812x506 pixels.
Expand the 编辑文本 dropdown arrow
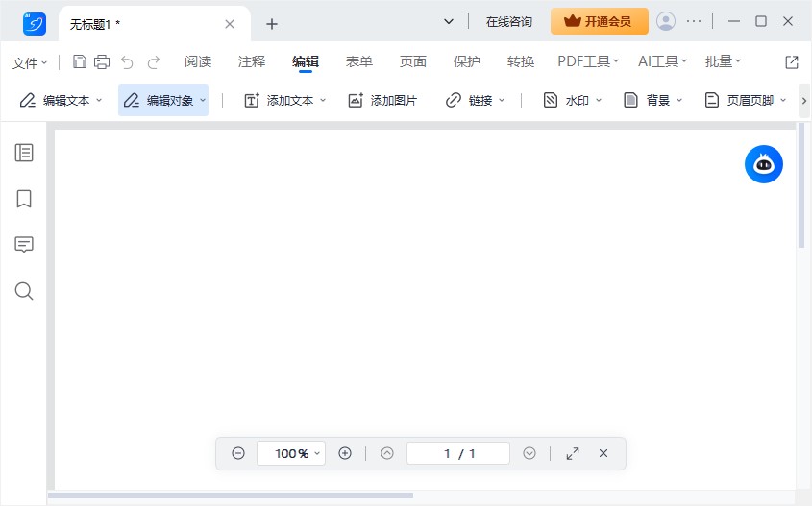click(x=99, y=101)
